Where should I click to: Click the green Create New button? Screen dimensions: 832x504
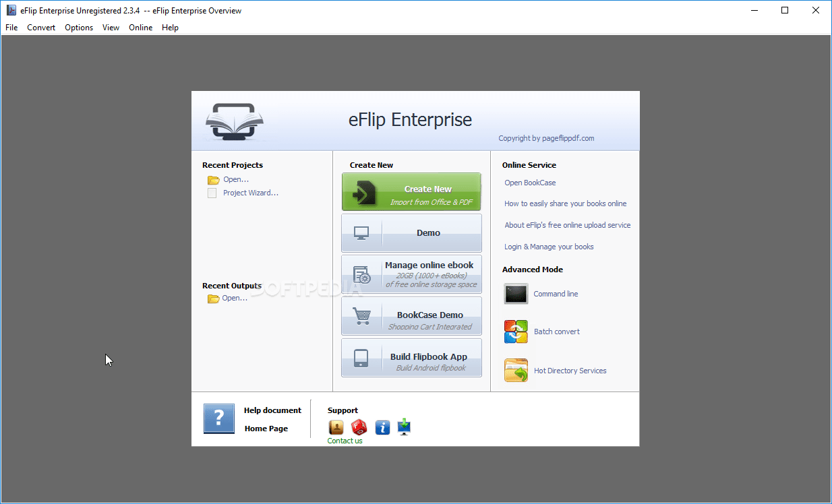pyautogui.click(x=411, y=192)
